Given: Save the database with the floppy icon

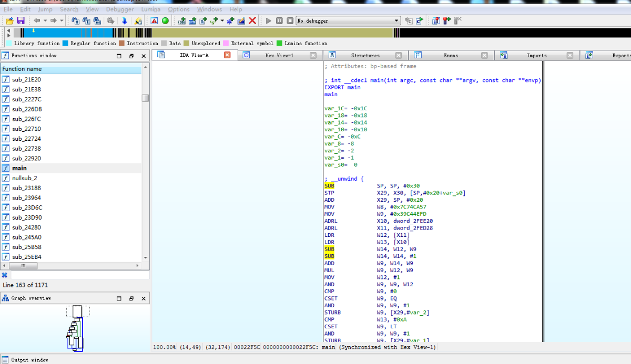Looking at the screenshot, I should (21, 20).
